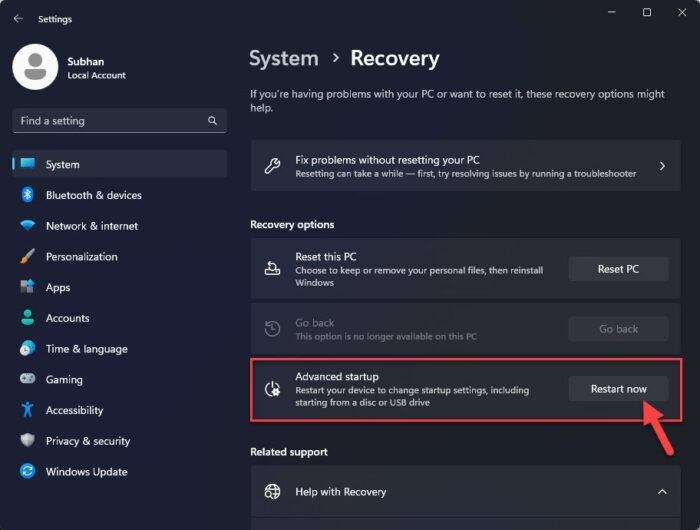700x530 pixels.
Task: Click the Windows Update sync icon
Action: 28,471
